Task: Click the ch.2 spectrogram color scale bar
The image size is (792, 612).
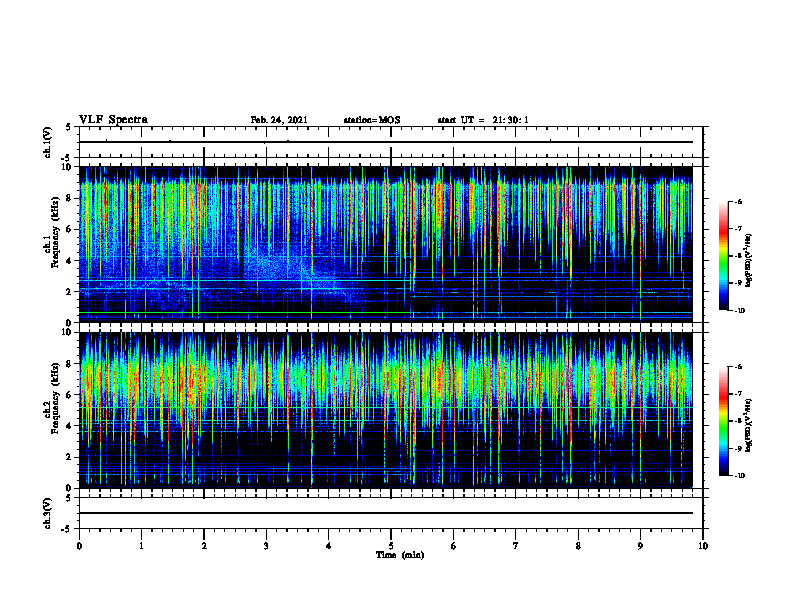Action: [723, 421]
